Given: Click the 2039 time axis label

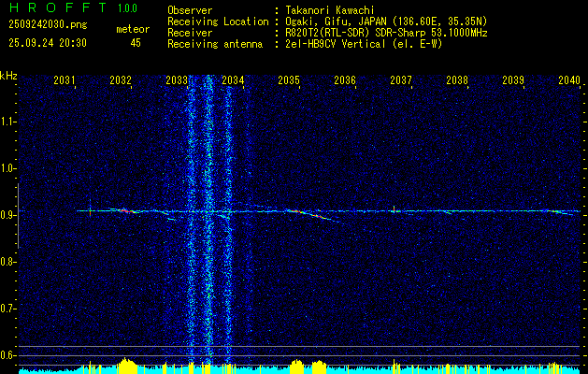Looking at the screenshot, I should (x=513, y=80).
